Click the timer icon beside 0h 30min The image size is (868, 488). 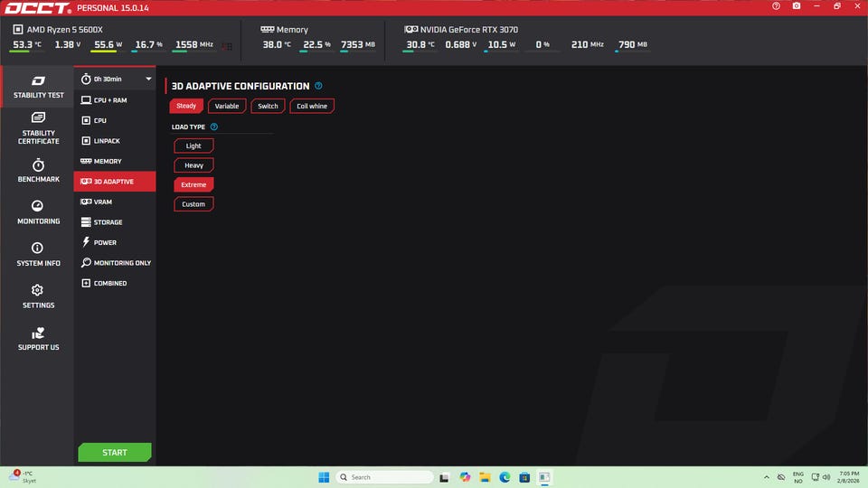coord(86,80)
